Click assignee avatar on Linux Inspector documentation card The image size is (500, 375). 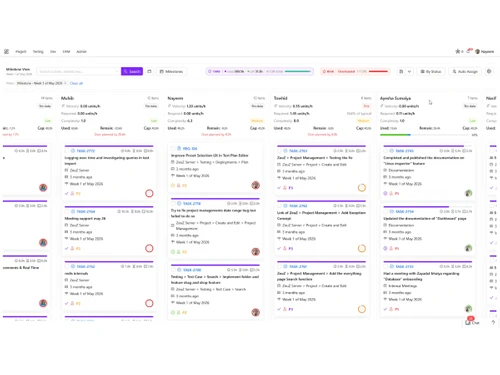[x=468, y=193]
